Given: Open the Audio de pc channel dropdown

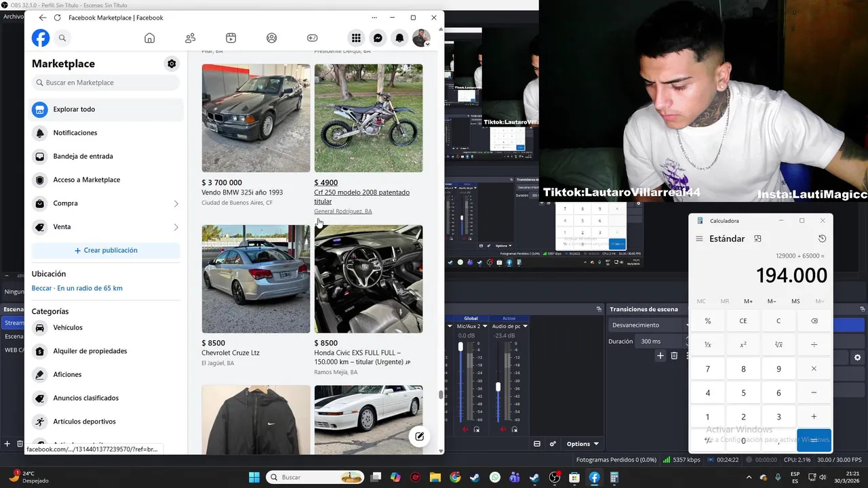Looking at the screenshot, I should [x=525, y=326].
